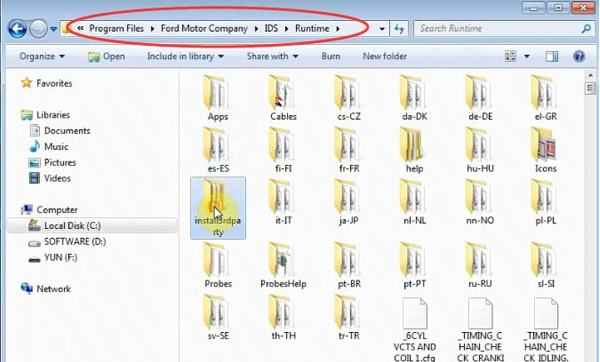Expand the arrow after Runtime in address bar
Viewport: 600px width, 362px height.
pyautogui.click(x=338, y=29)
